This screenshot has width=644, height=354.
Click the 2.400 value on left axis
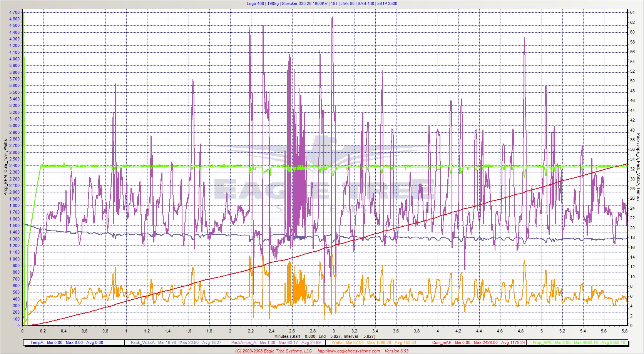point(14,166)
